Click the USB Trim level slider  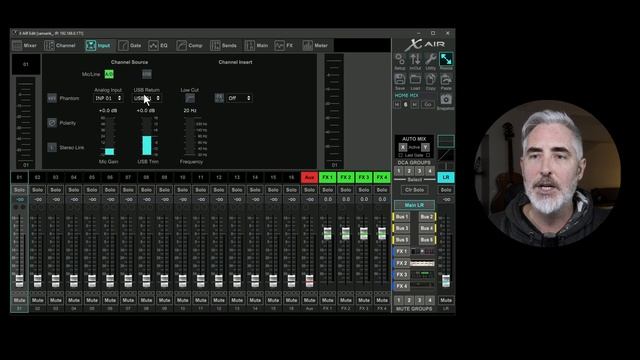[x=147, y=136]
